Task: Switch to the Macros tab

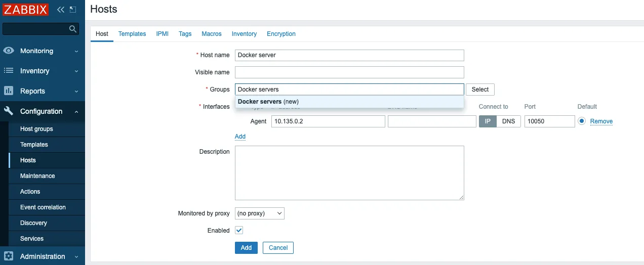Action: point(212,34)
